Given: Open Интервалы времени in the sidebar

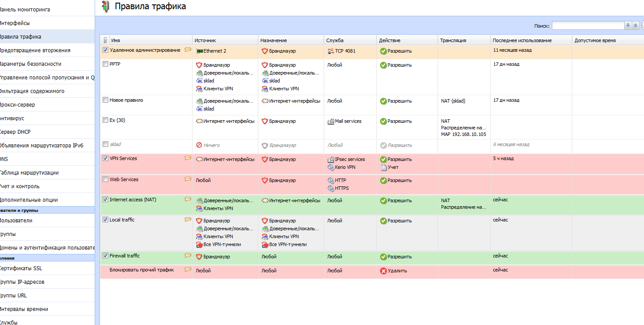Looking at the screenshot, I should [x=47, y=309].
